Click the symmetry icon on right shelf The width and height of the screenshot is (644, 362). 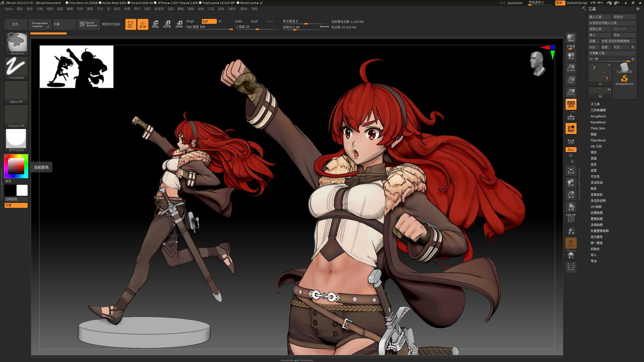tap(571, 141)
